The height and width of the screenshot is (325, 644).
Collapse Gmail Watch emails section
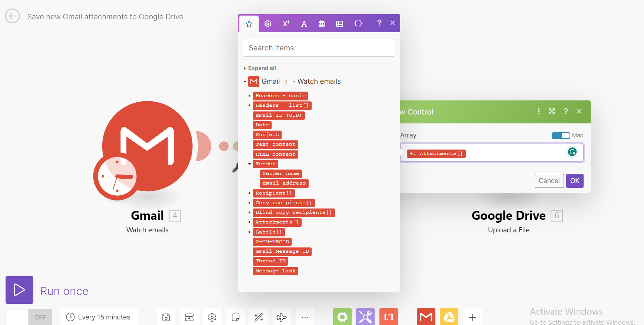[x=245, y=82]
